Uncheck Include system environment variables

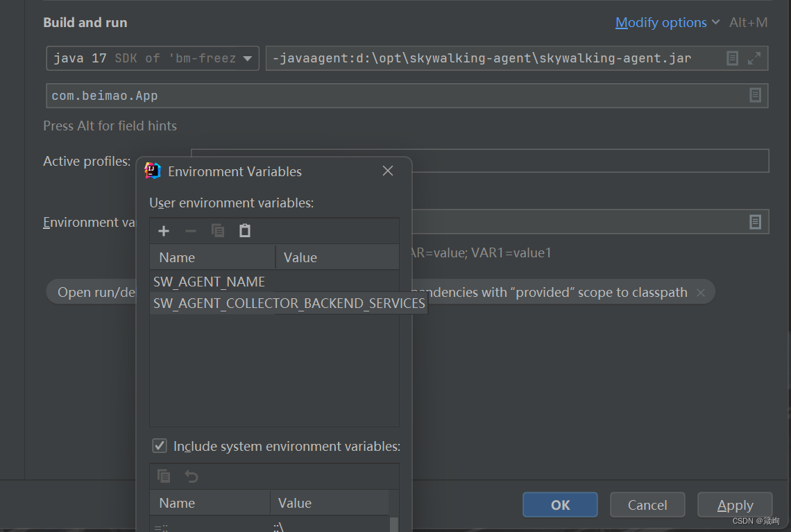pos(159,446)
